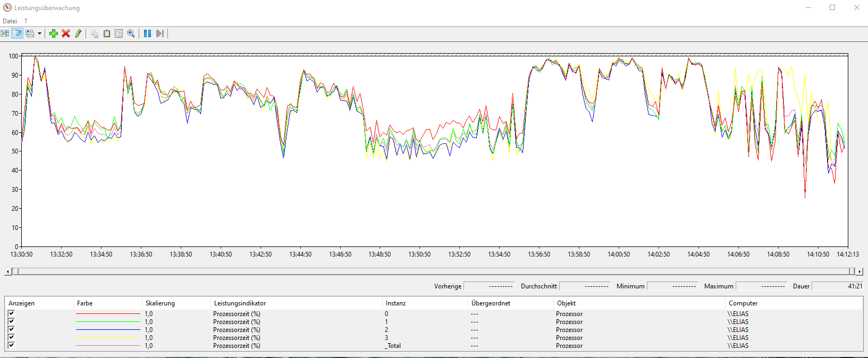This screenshot has width=868, height=358.
Task: Uncheck the display checkbox for instance 1
Action: [x=11, y=321]
